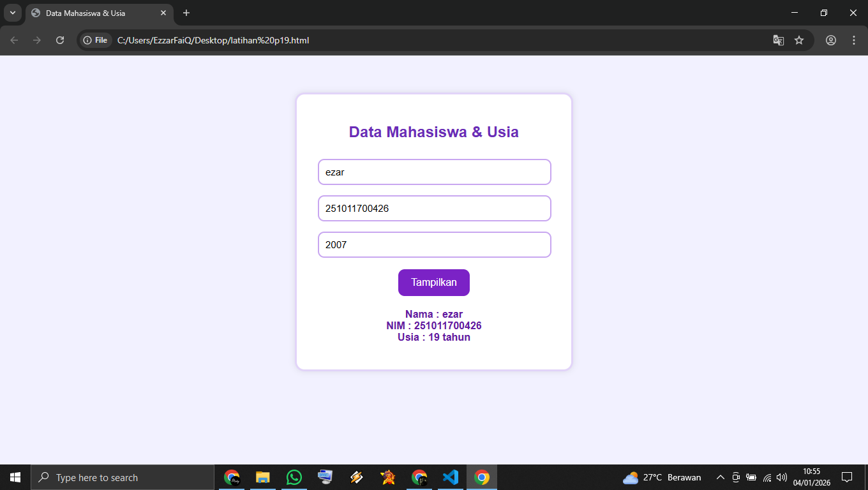Screen dimensions: 868x490
Task: Click the Meet Now camera tray icon
Action: (736, 477)
